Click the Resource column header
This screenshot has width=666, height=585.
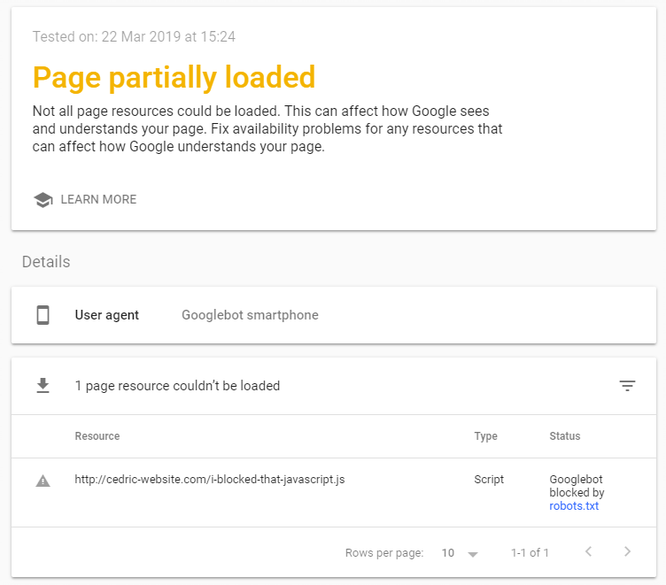[97, 436]
